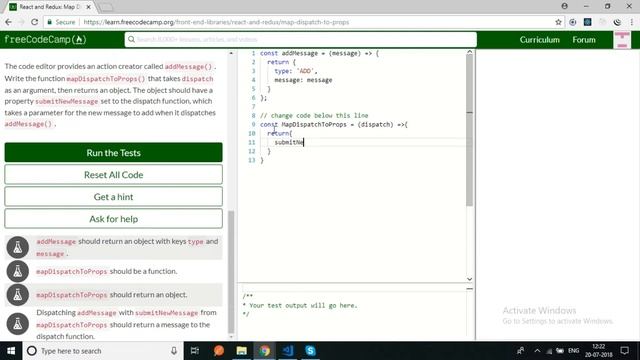The image size is (640, 360).
Task: Open the Windows Start menu
Action: [x=11, y=351]
